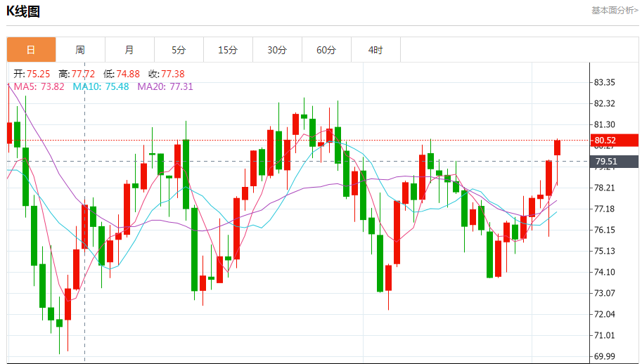Switch to the 周 weekly tab
This screenshot has height=364, width=642.
[x=80, y=50]
